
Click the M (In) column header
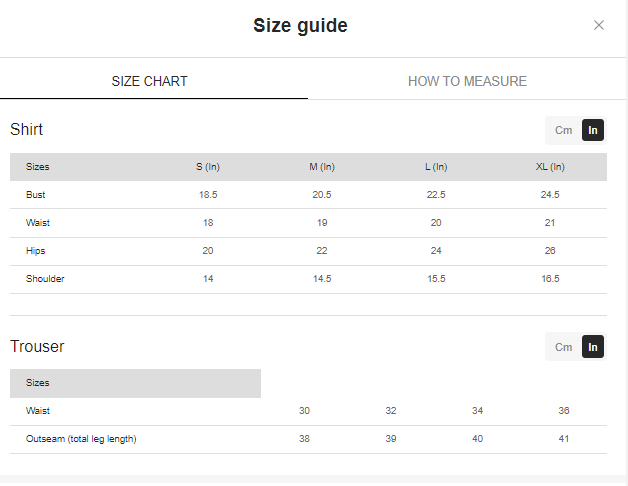tap(322, 167)
